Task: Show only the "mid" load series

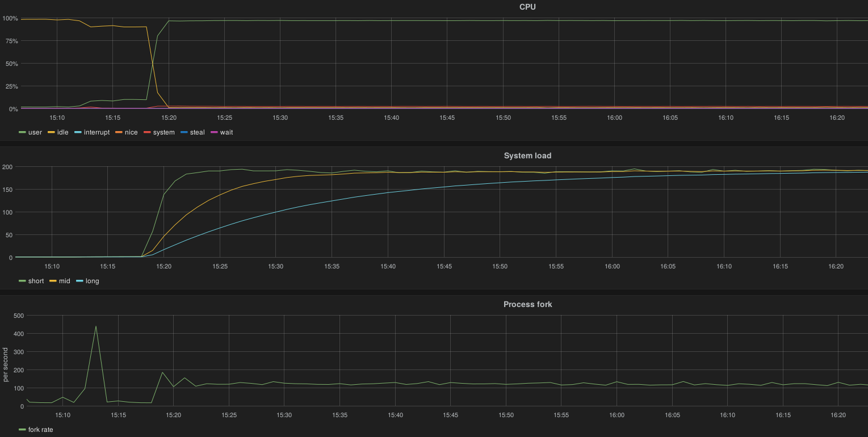Action: click(64, 281)
